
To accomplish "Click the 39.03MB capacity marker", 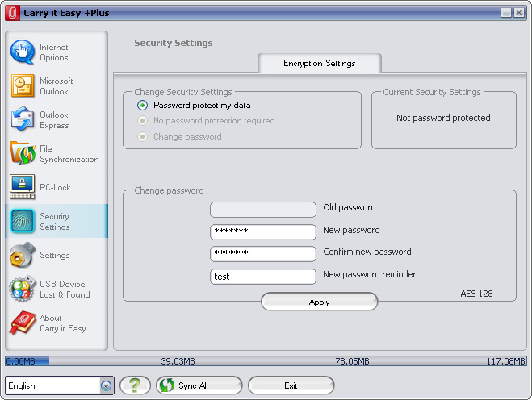I will pos(178,361).
